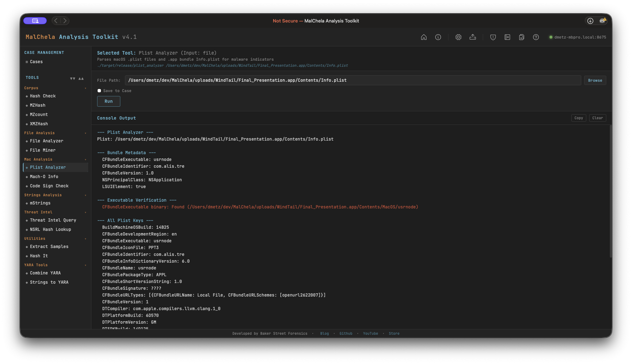Open the info (i) icon in header
The width and height of the screenshot is (632, 364).
pyautogui.click(x=438, y=37)
